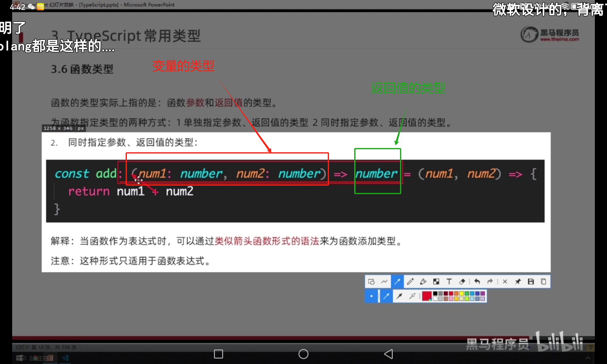Select the pencil drawing tool
607x364 pixels.
(410, 282)
